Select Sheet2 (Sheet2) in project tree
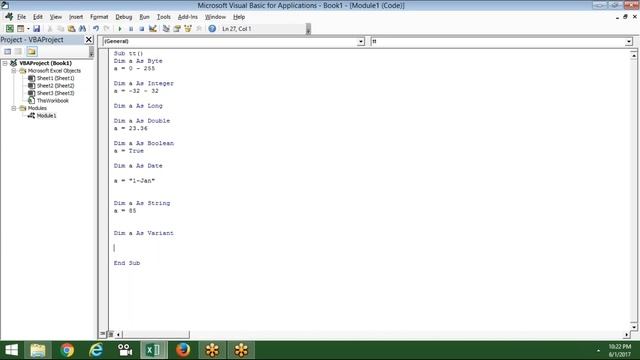The height and width of the screenshot is (360, 640). [x=56, y=86]
